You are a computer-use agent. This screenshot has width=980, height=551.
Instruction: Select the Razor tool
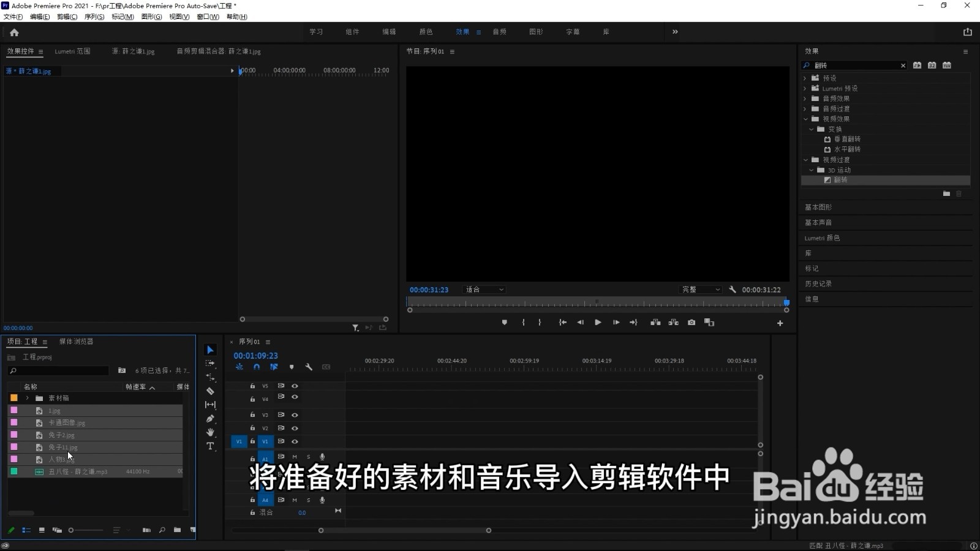click(210, 391)
